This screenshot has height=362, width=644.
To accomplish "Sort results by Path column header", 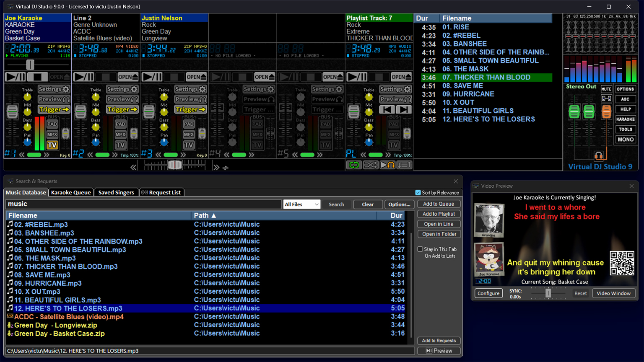I will [x=284, y=215].
